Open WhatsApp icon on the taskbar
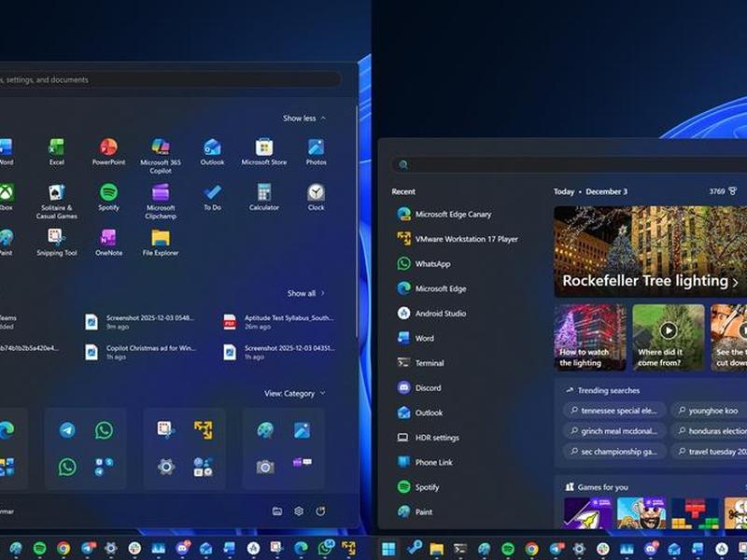 point(325,548)
